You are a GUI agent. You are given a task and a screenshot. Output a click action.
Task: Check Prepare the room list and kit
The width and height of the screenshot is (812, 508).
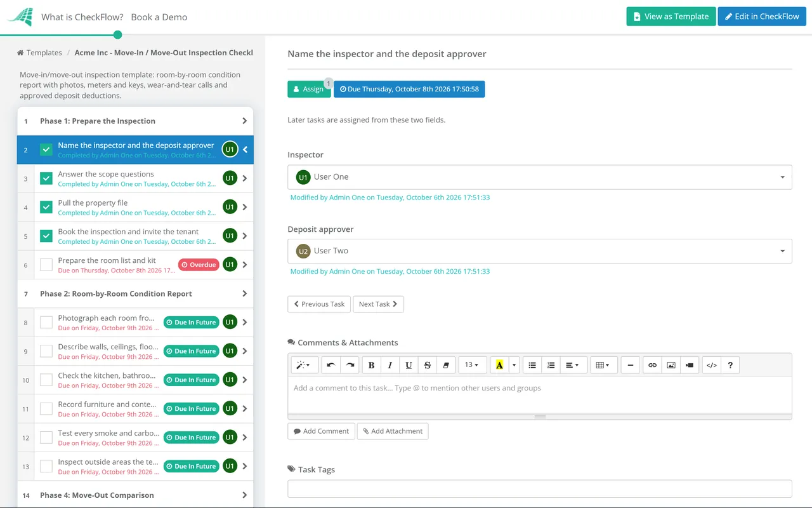[x=46, y=265]
